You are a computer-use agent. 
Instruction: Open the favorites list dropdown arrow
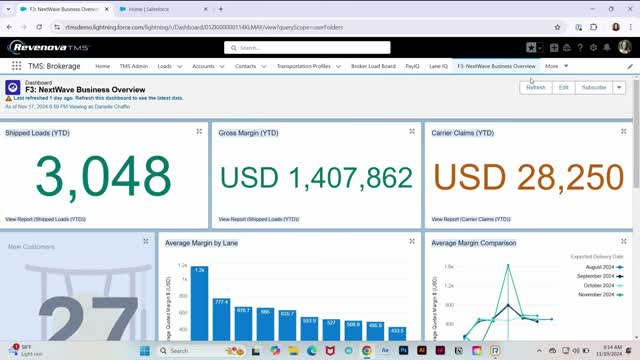pyautogui.click(x=540, y=48)
